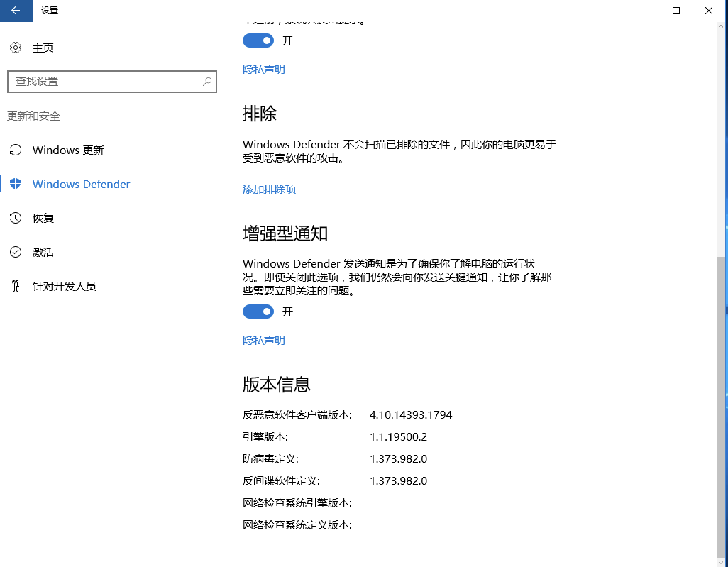The width and height of the screenshot is (728, 567).
Task: Click the 反恶意软件客户端版本 label
Action: coord(297,414)
